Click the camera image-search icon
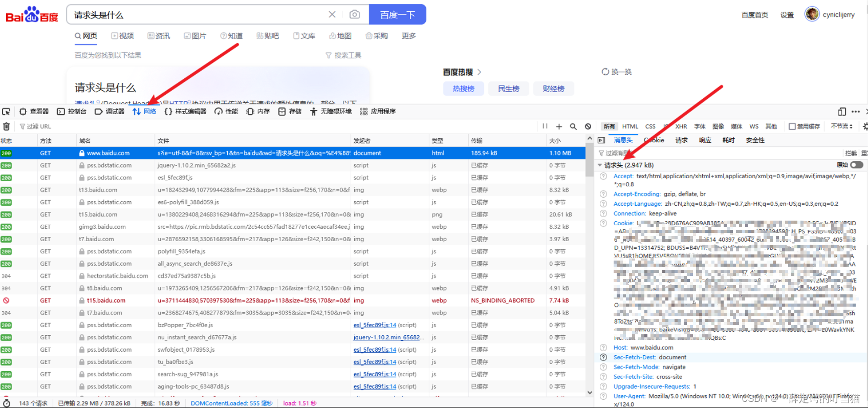 coord(355,15)
